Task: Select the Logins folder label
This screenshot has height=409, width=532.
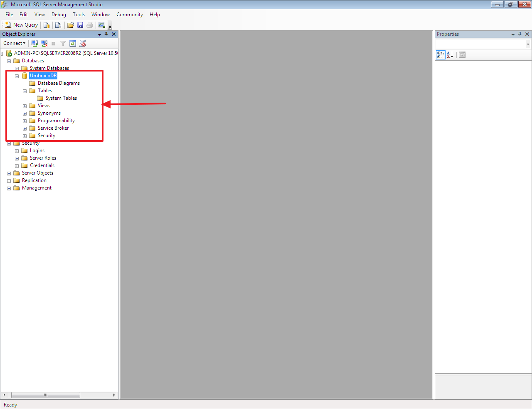Action: click(x=37, y=150)
